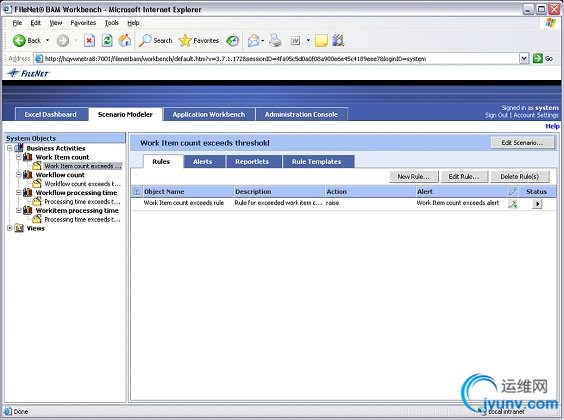Screen dimensions: 564x420
Task: Click the New Rule... button
Action: (x=414, y=177)
